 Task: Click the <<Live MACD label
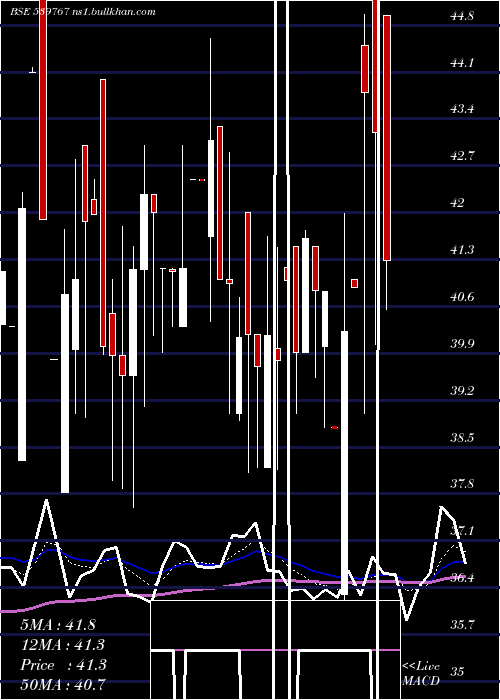[x=421, y=673]
